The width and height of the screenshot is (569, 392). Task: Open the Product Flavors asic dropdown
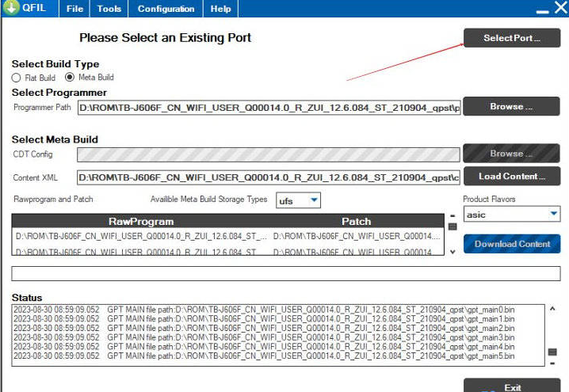coord(512,215)
